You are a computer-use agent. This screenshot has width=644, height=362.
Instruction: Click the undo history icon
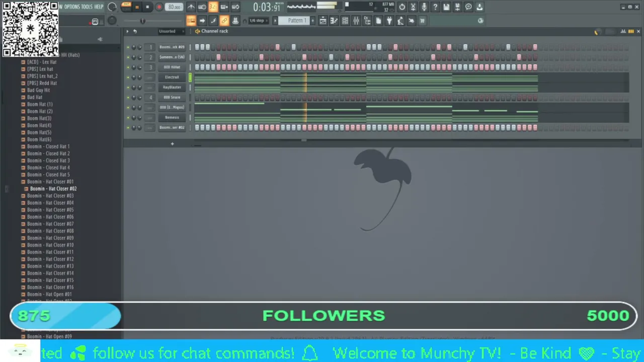pyautogui.click(x=402, y=7)
